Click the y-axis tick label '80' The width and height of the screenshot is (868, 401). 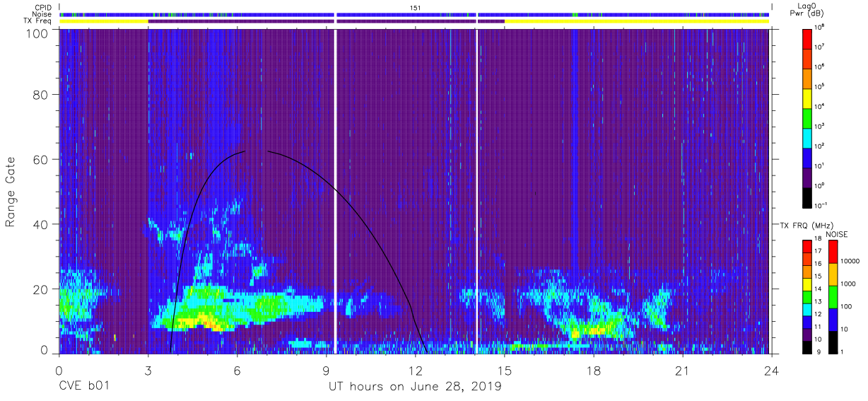[40, 95]
